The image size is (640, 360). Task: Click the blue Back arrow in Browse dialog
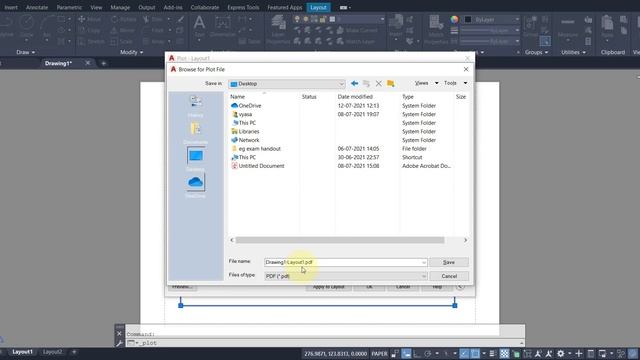tap(354, 83)
